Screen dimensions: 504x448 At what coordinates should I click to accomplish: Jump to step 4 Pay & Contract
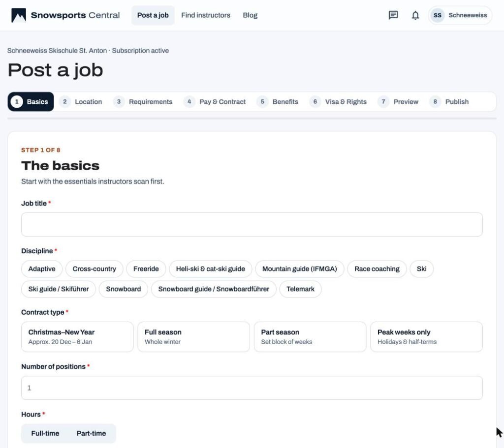[215, 101]
